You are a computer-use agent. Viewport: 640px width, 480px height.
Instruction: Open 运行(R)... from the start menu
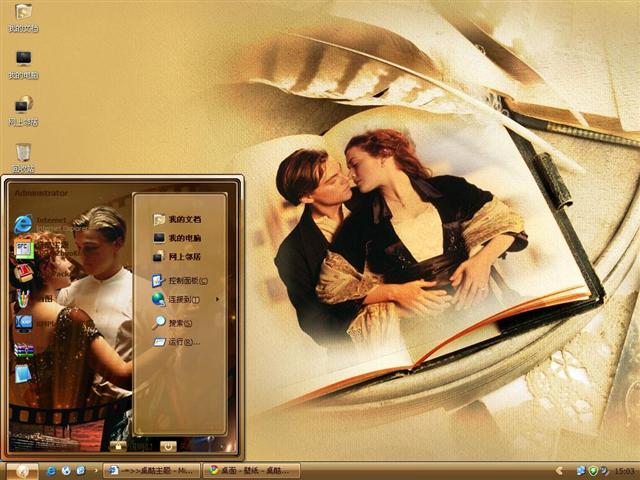pos(177,342)
